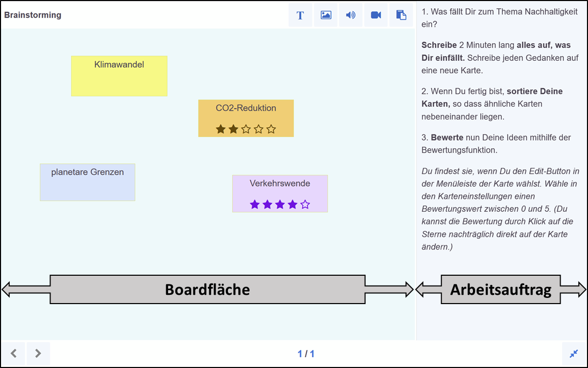The image size is (588, 368).
Task: Select the Klimawandel card
Action: pos(119,76)
